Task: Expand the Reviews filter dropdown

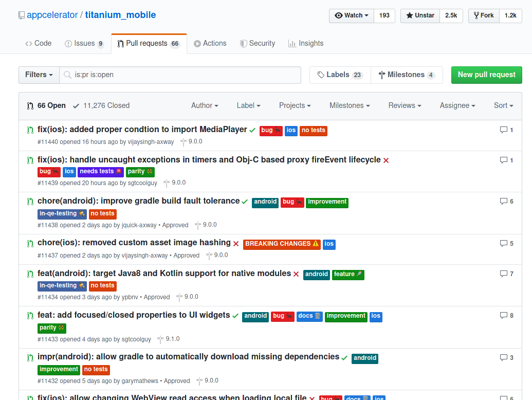Action: pos(405,105)
